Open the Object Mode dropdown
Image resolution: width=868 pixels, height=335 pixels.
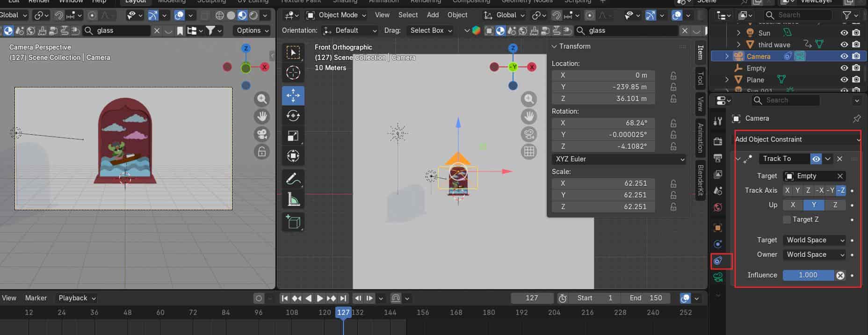click(336, 15)
